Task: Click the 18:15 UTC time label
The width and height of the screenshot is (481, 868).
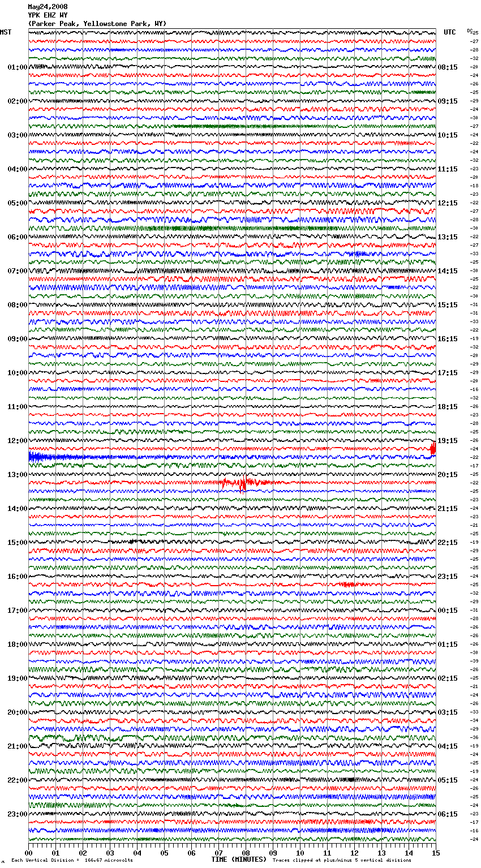Action: [x=448, y=407]
